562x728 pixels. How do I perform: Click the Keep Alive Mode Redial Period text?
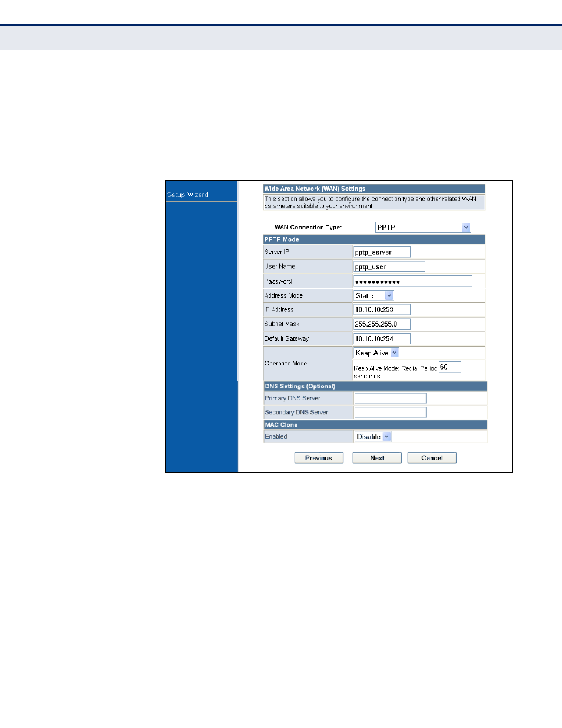tap(395, 368)
